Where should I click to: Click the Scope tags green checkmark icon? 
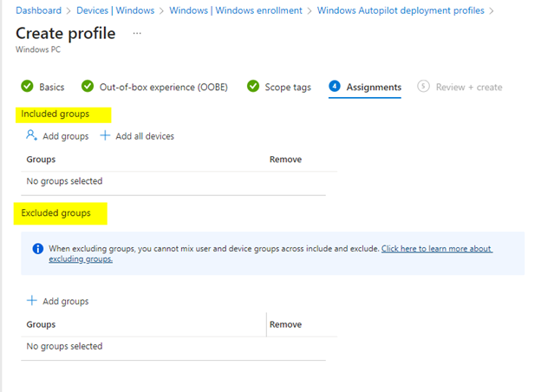point(253,87)
